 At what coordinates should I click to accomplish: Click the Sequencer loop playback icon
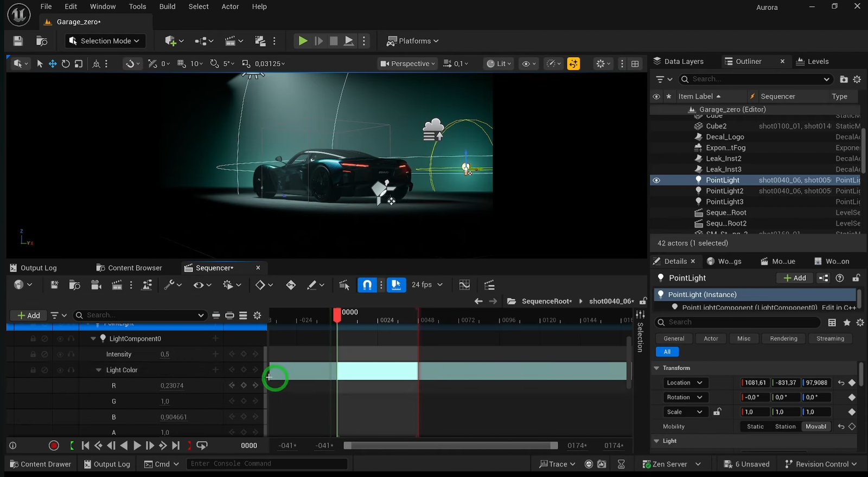pos(202,446)
